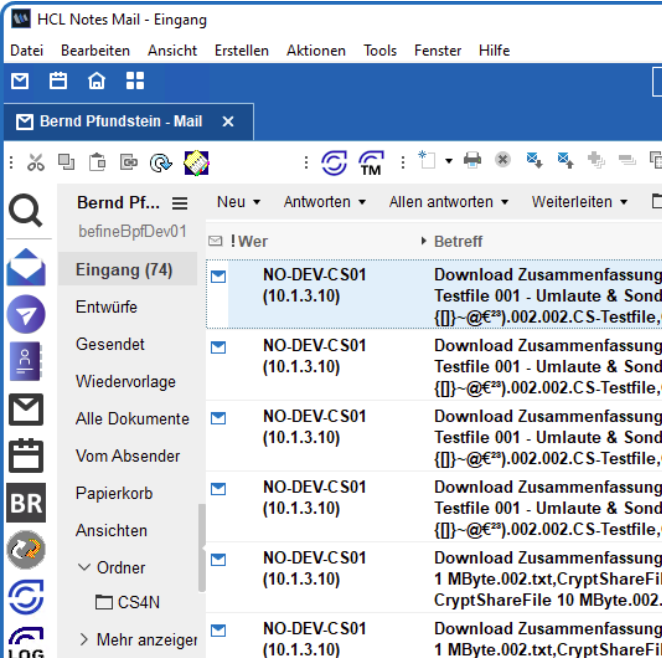Open the blue Cryptshare spiral sidebar icon
662x658 pixels.
tap(26, 597)
